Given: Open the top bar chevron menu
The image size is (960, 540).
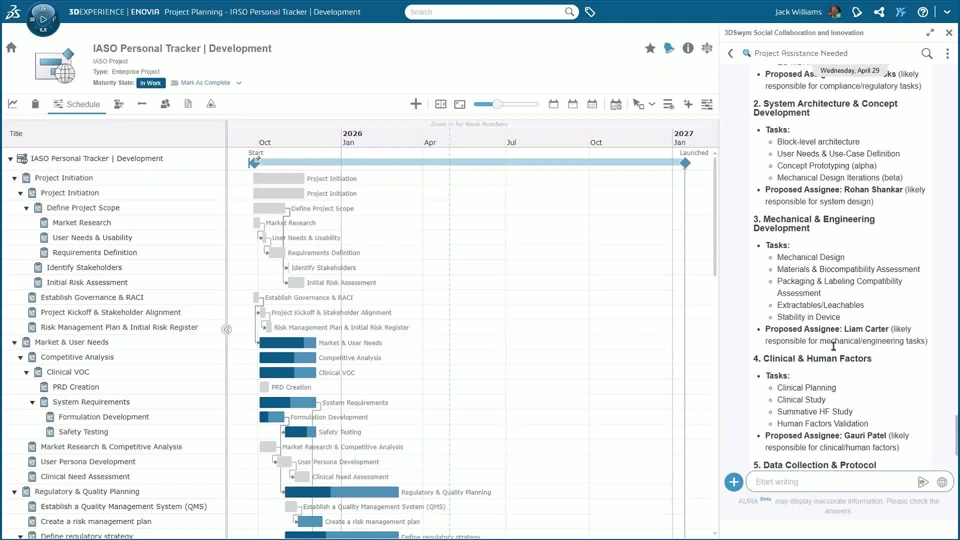Looking at the screenshot, I should pos(947,12).
